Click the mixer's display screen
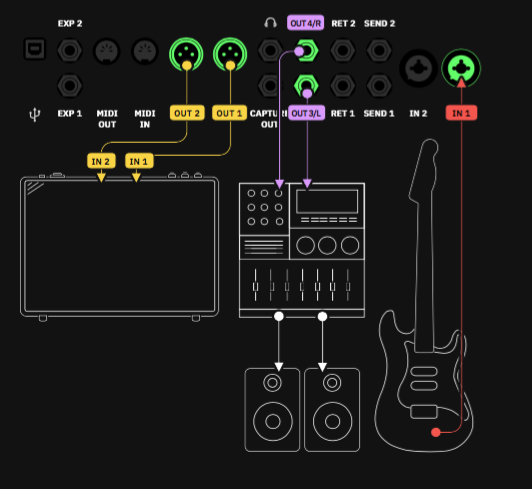This screenshot has width=532, height=489. [327, 202]
